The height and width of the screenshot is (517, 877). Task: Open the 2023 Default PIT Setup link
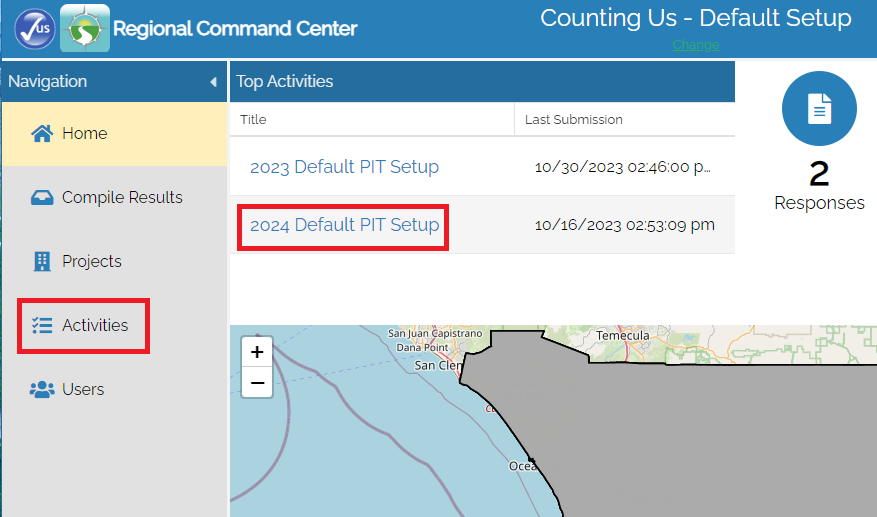(x=344, y=167)
